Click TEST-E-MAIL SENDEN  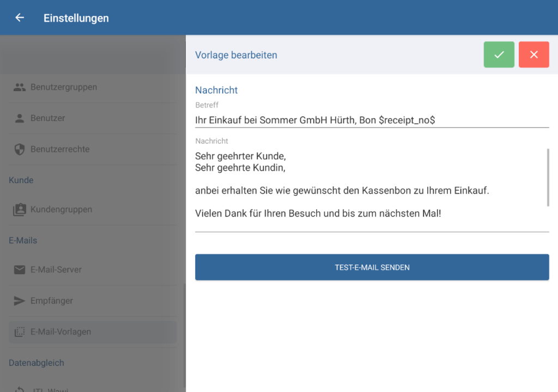372,267
